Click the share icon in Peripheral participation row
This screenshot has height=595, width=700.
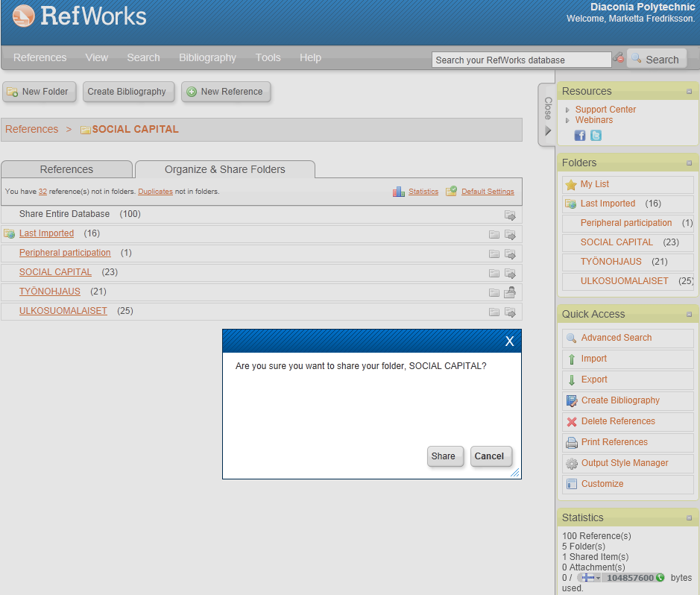(x=510, y=254)
